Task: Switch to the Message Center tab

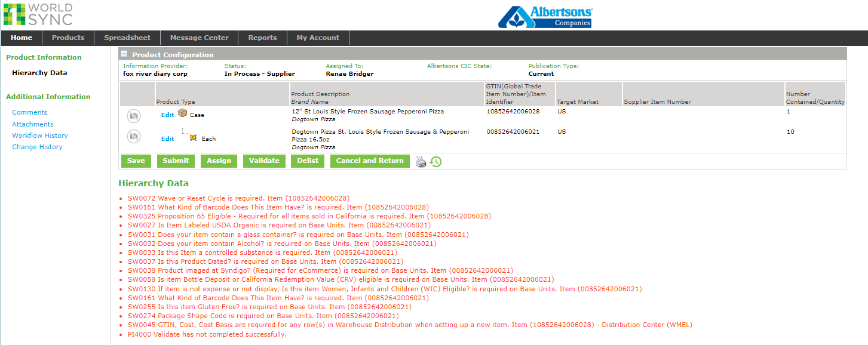Action: (199, 38)
